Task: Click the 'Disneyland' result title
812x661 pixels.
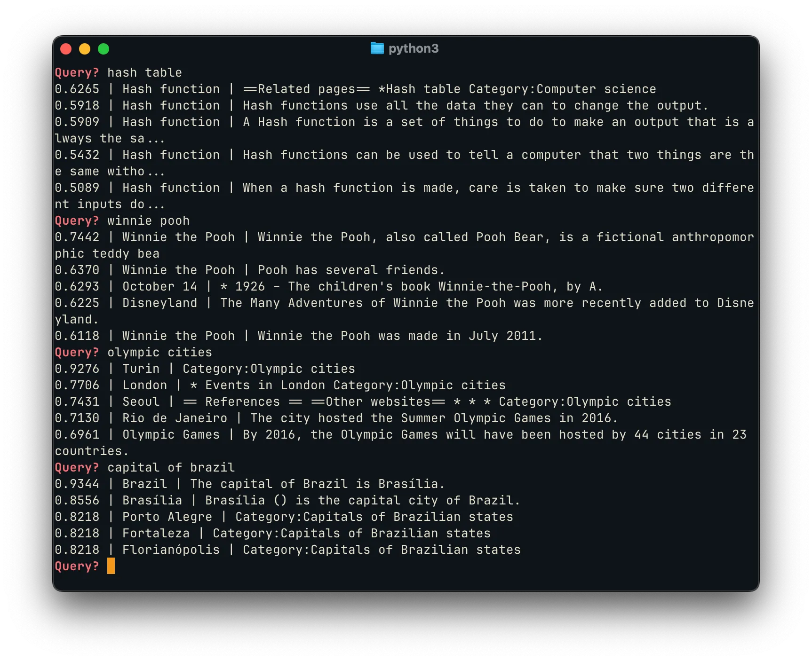Action: pyautogui.click(x=159, y=303)
